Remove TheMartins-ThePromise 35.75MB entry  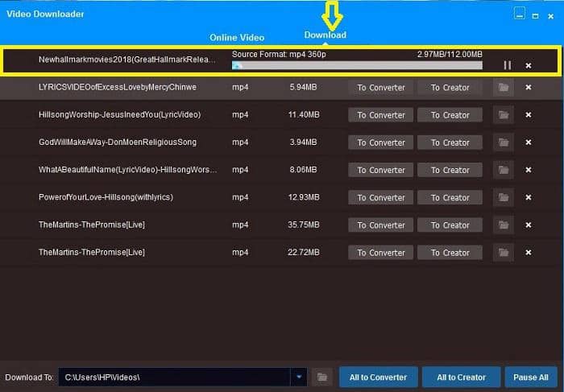click(529, 225)
